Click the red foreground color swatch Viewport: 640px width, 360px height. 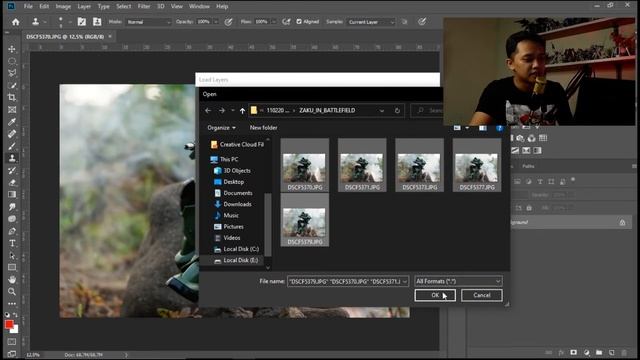pyautogui.click(x=9, y=325)
